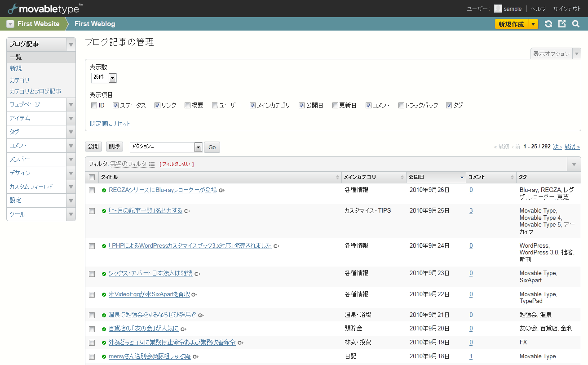Screen dimensions: 588x365
Task: Click the sample user avatar icon
Action: click(498, 9)
